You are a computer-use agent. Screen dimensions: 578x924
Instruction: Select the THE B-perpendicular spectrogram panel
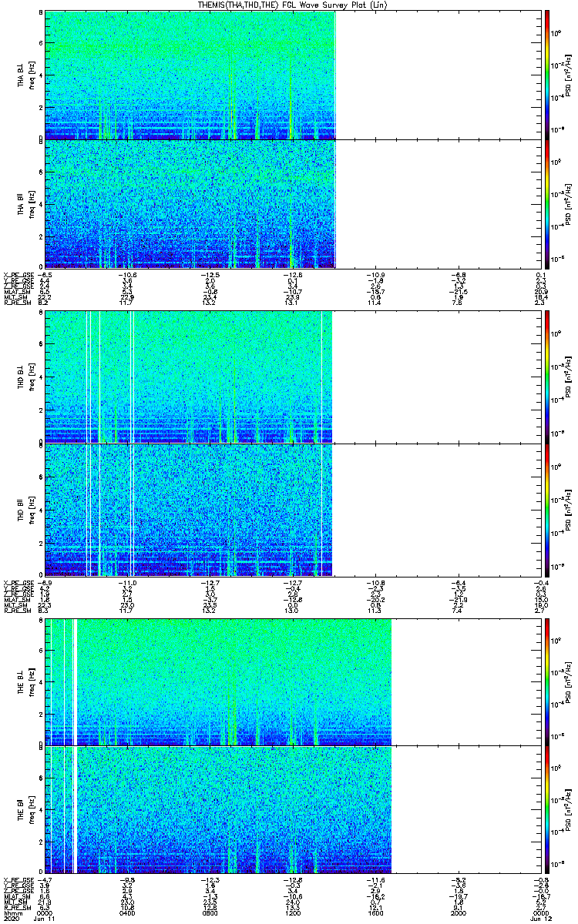click(x=291, y=681)
